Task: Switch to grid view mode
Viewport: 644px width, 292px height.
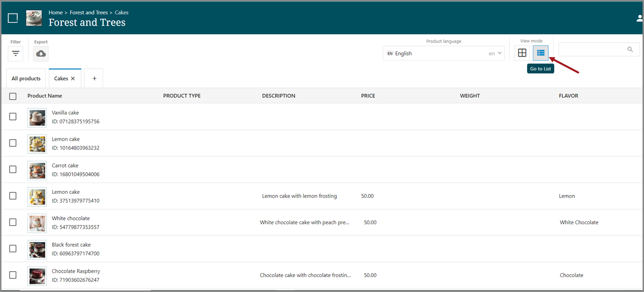Action: point(522,53)
